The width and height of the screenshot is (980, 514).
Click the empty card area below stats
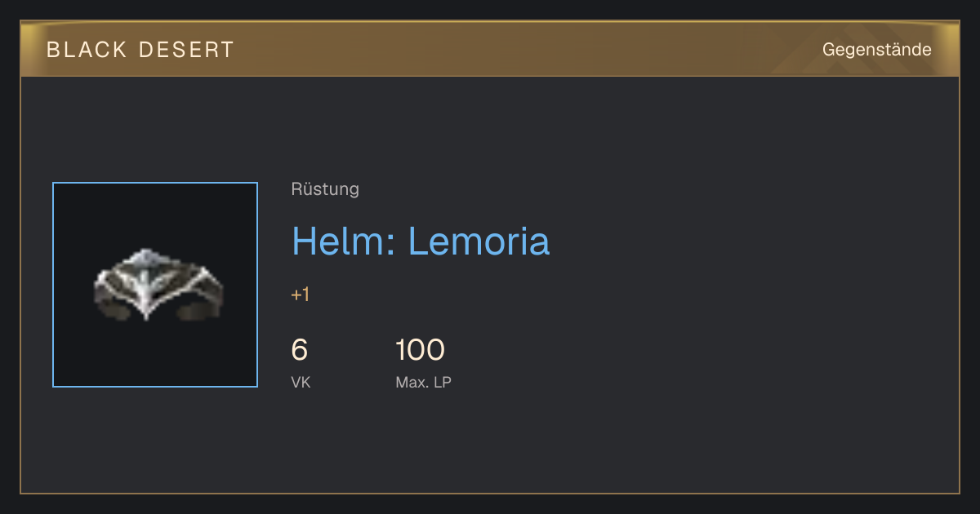(490, 445)
